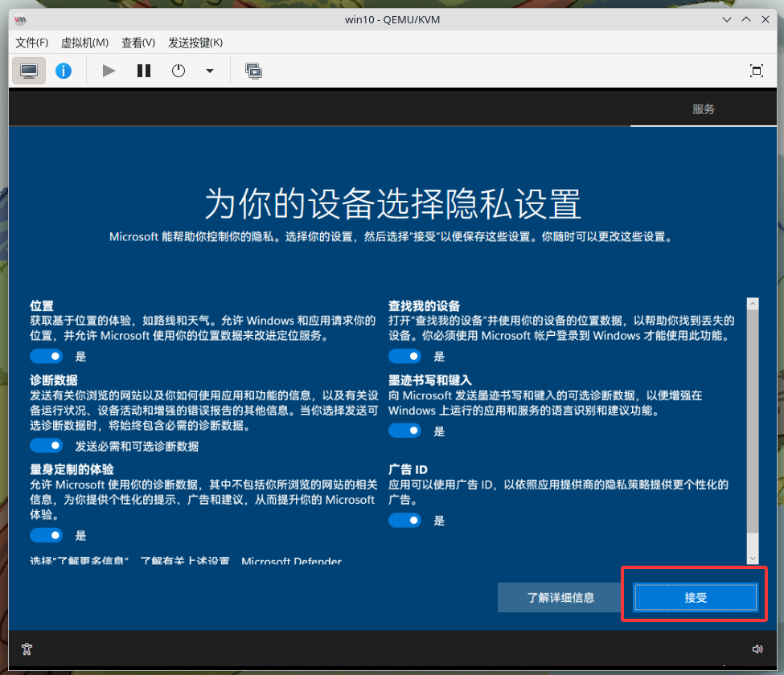Click the 诊断数据 section title
Image resolution: width=784 pixels, height=675 pixels.
pos(54,380)
